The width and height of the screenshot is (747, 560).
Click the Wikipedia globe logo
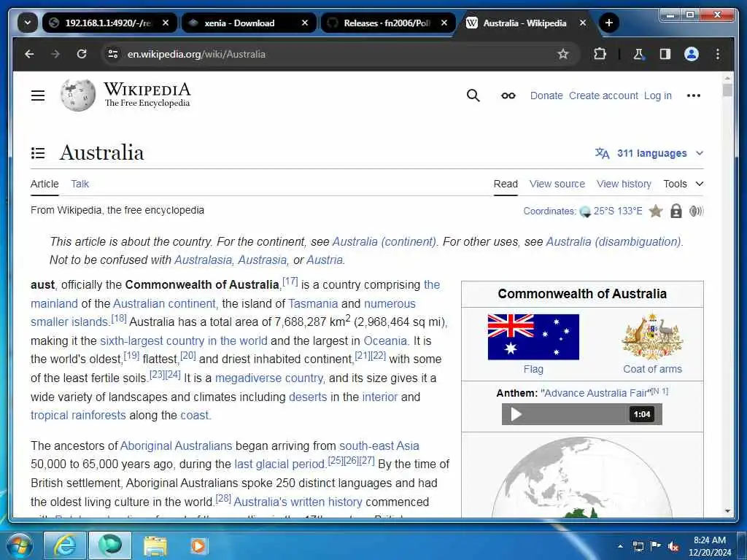click(x=77, y=96)
